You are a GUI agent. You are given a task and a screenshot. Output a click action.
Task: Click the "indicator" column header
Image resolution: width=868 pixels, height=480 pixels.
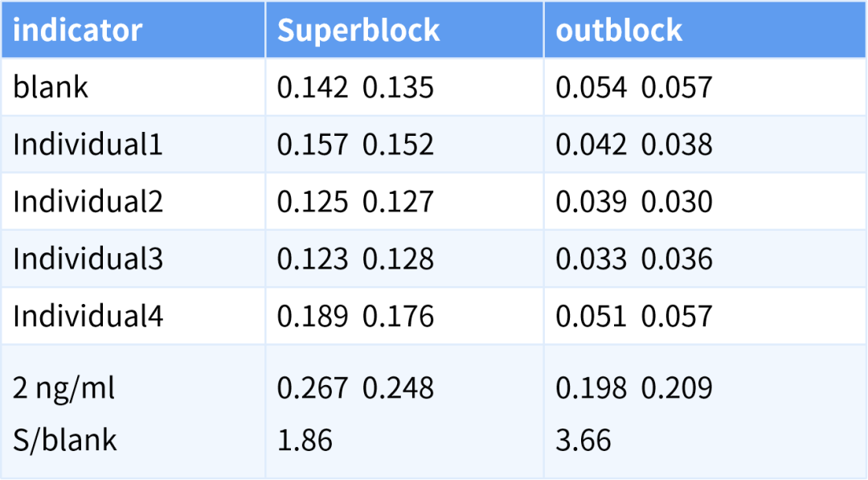tap(77, 31)
